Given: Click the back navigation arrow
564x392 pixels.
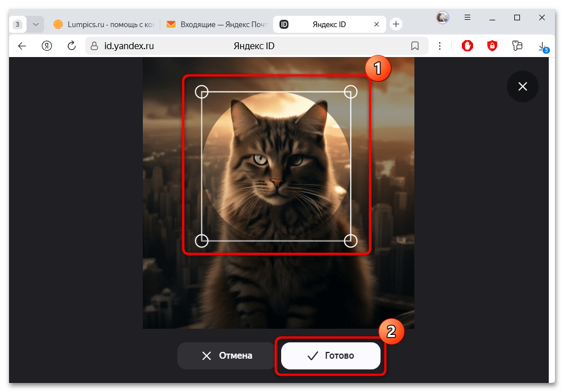Looking at the screenshot, I should click(x=22, y=46).
